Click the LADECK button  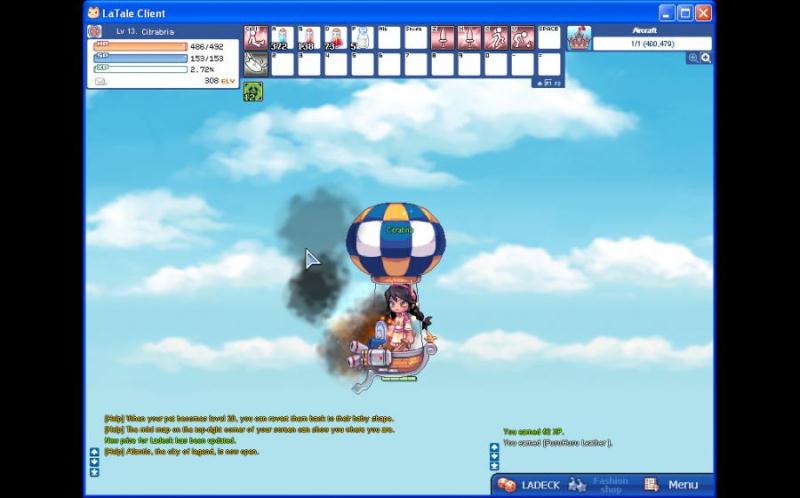tap(527, 485)
